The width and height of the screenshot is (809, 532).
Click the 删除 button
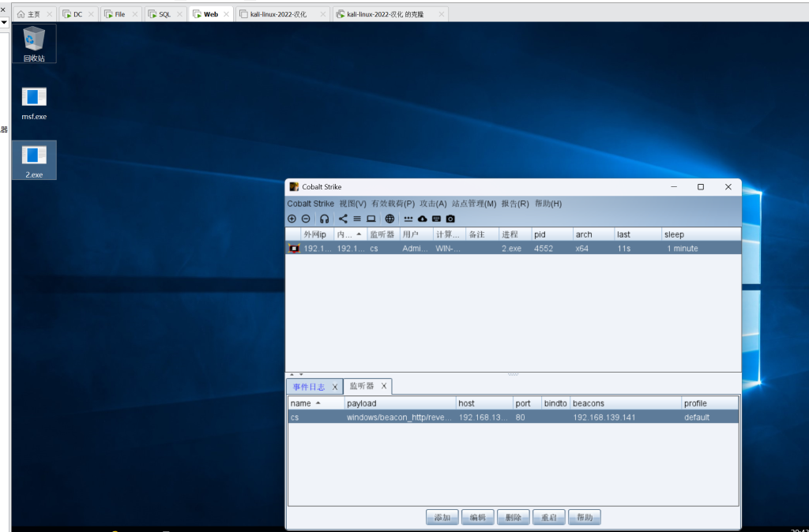(514, 517)
